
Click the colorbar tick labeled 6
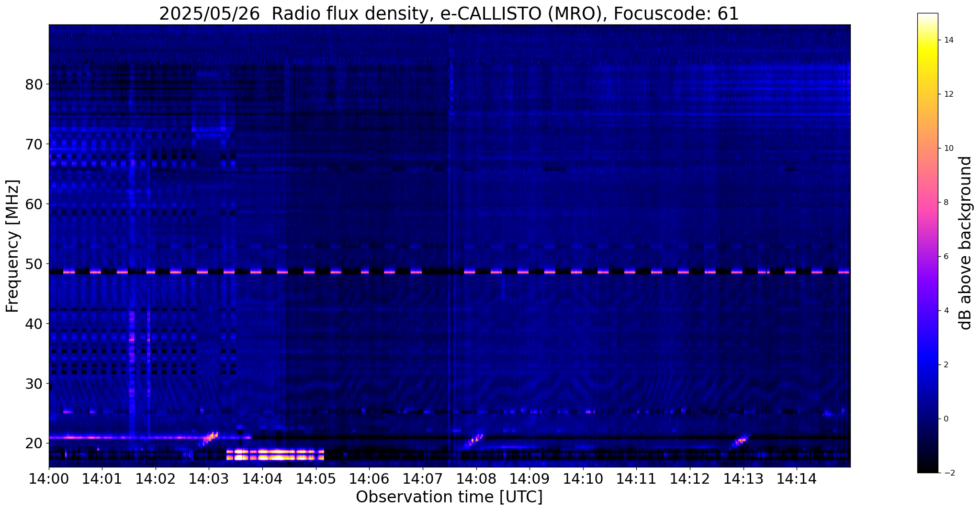946,257
